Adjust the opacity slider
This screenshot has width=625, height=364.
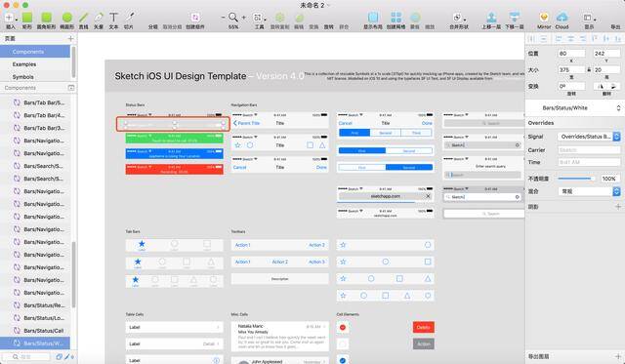pos(576,179)
